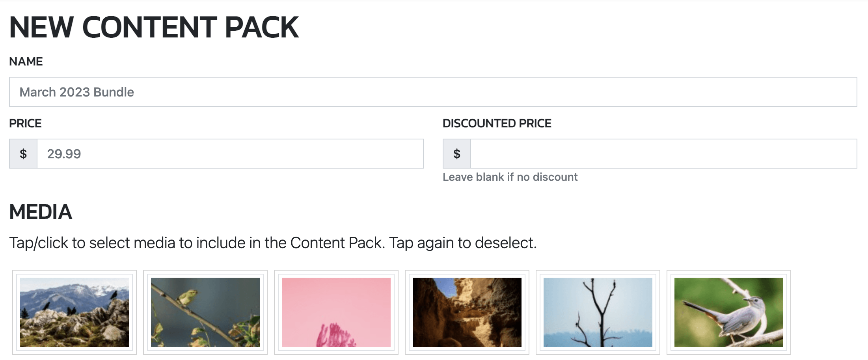Select the rocky canyon thumbnail
Image resolution: width=868 pixels, height=360 pixels.
click(x=467, y=312)
